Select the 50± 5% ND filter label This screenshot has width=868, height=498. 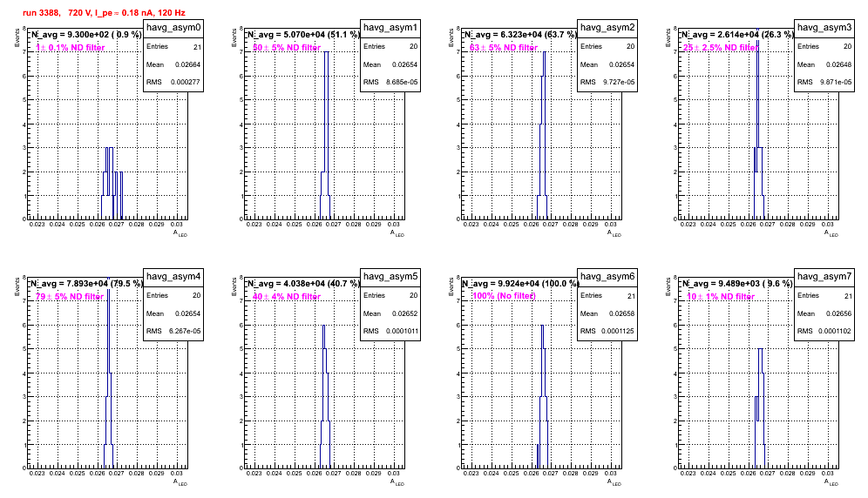[x=286, y=48]
